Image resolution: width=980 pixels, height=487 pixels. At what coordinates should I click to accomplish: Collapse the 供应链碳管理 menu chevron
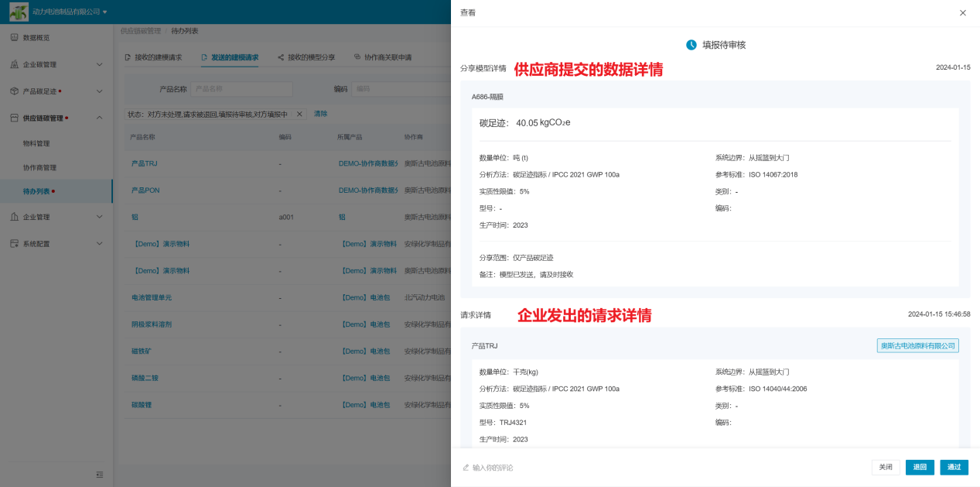coord(99,118)
